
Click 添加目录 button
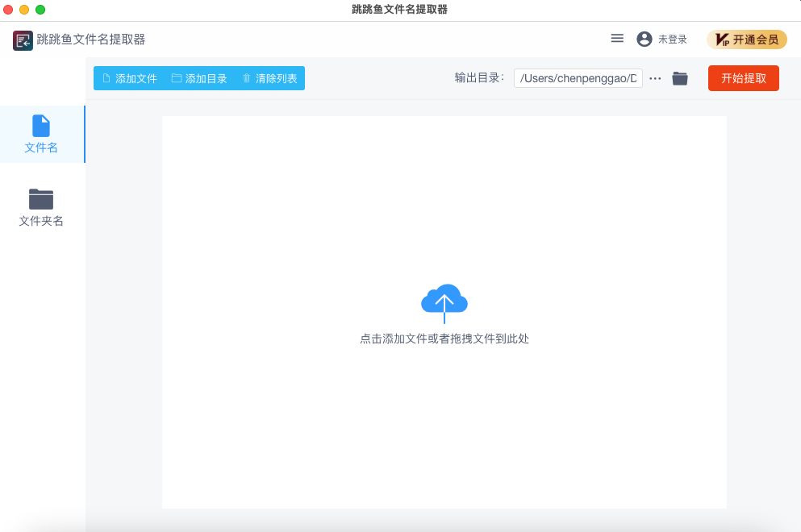click(x=199, y=78)
